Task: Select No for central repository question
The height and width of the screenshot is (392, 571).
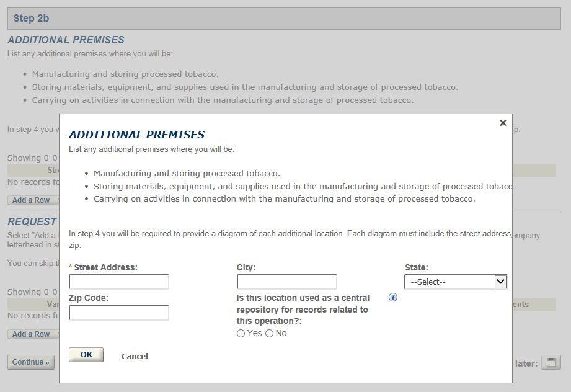Action: point(270,334)
